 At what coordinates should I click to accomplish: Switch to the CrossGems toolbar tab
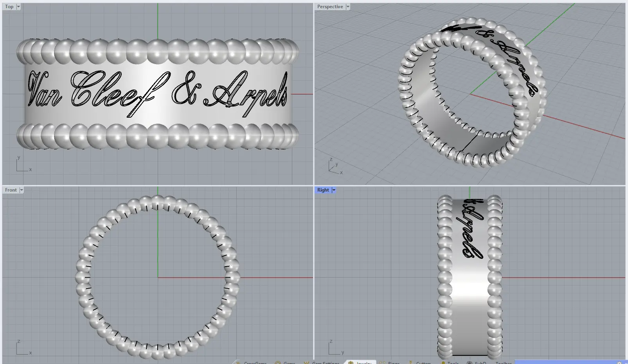(255, 362)
